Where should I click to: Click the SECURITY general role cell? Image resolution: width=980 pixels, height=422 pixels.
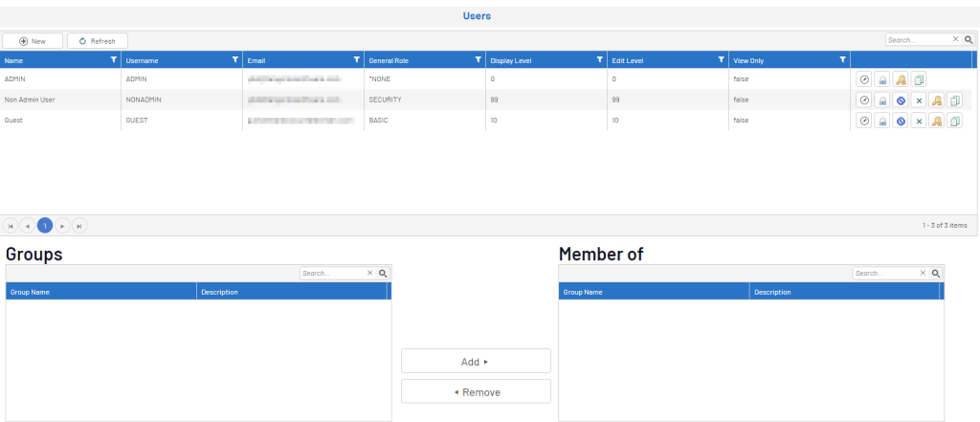click(x=425, y=100)
